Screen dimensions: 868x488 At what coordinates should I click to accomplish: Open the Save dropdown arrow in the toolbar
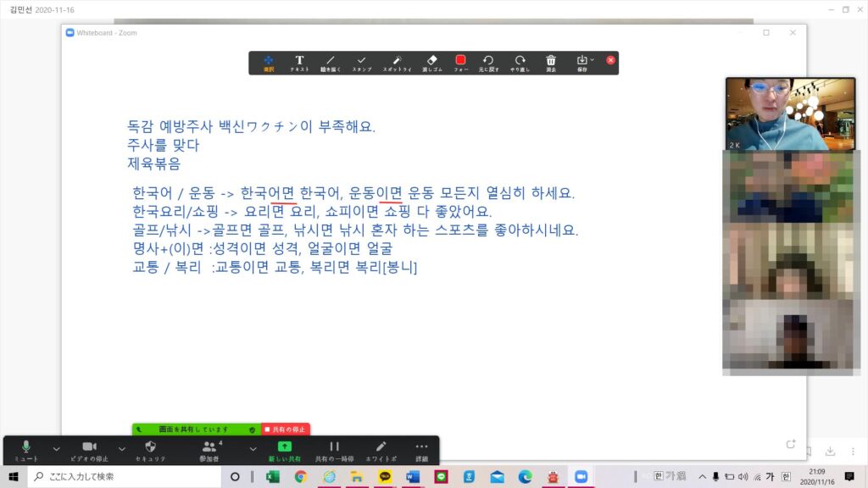coord(592,60)
